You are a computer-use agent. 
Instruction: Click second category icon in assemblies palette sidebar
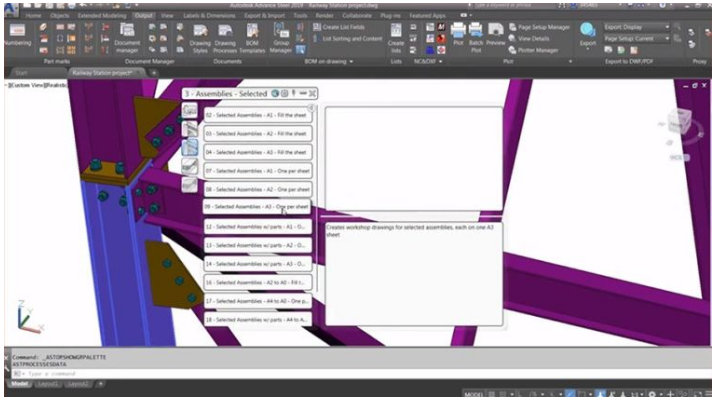point(190,129)
